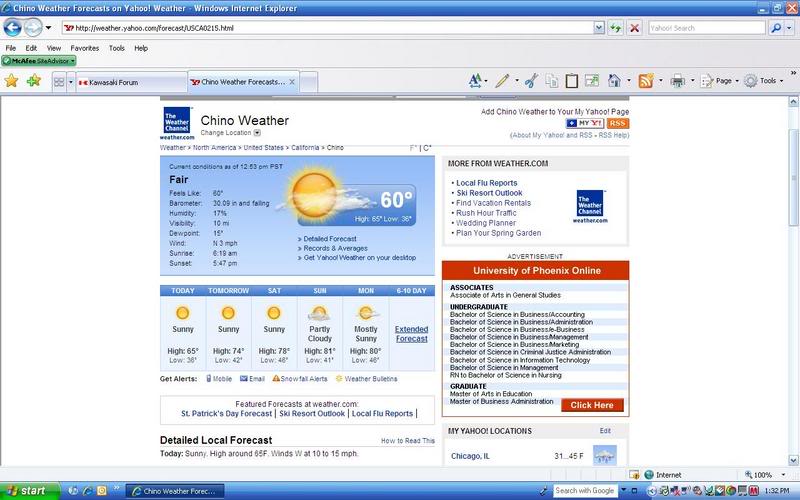Click the scrollbar down arrow
The image size is (800, 500).
point(793,460)
